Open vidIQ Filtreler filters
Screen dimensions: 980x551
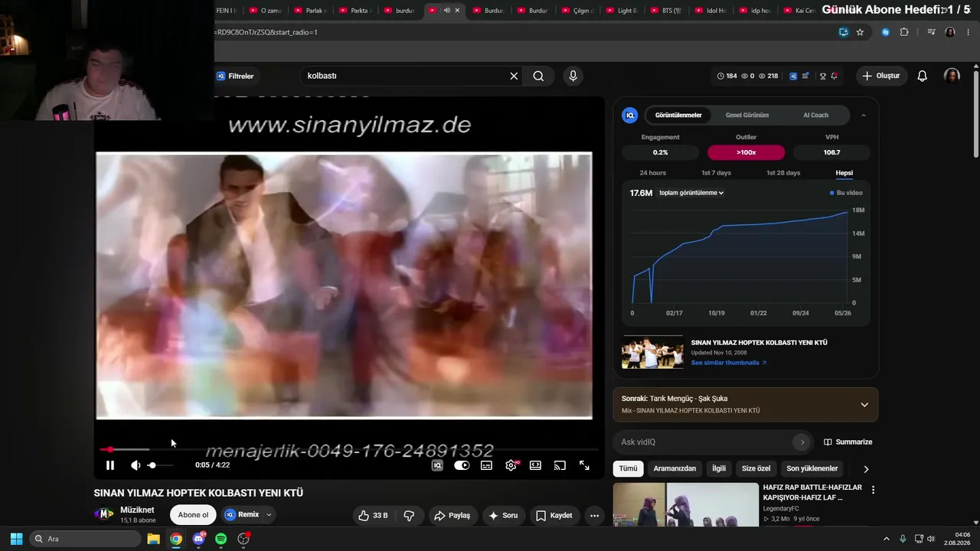235,77
